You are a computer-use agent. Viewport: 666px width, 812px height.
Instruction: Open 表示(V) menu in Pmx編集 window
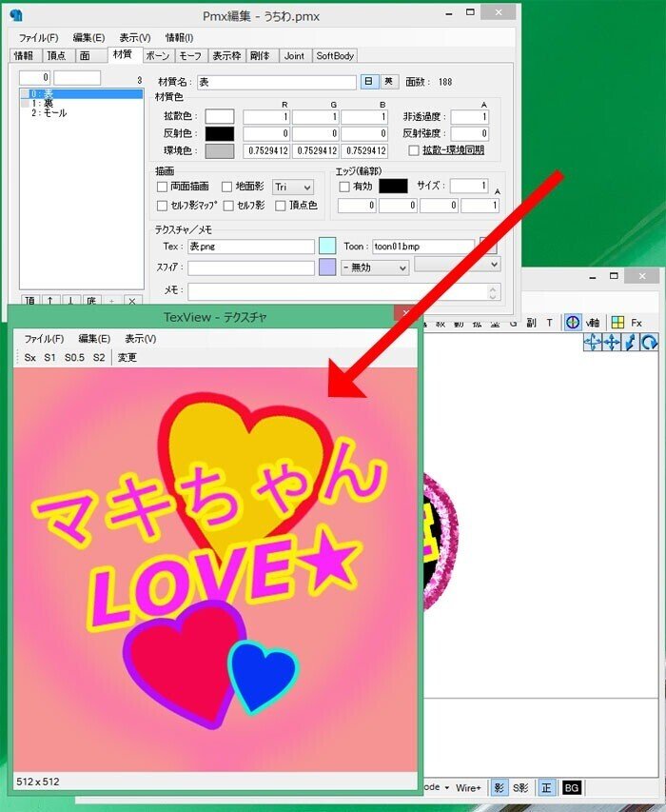click(x=134, y=38)
